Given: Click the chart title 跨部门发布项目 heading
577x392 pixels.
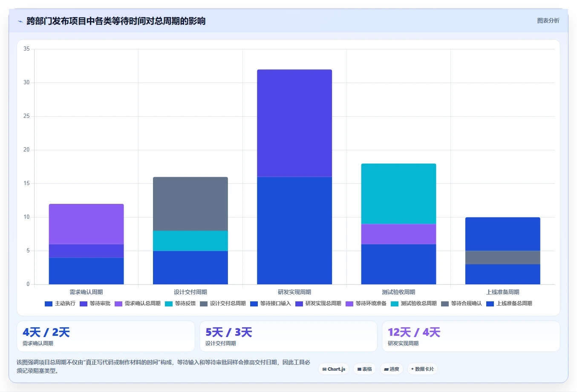Looking at the screenshot, I should (116, 21).
